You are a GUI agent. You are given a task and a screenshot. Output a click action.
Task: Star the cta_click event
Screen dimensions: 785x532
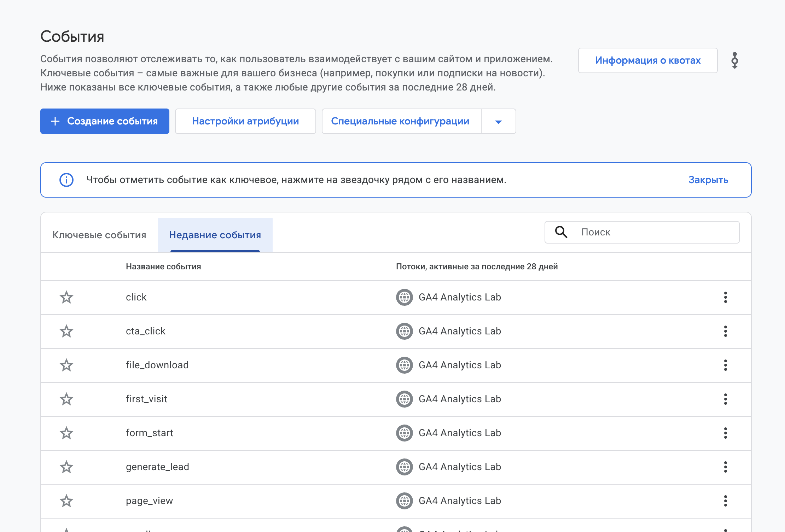[66, 331]
